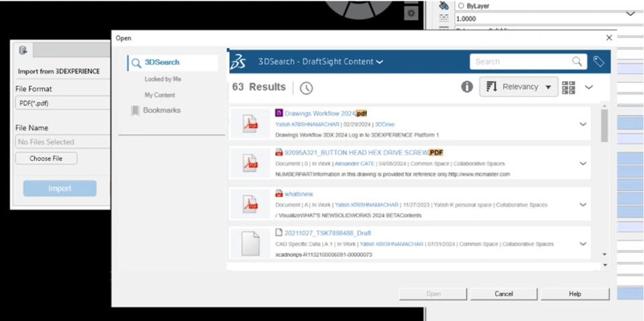Open the 92095A321_BUTTON HEAD HEX DRIVE SCREW.PDF link

[364, 153]
